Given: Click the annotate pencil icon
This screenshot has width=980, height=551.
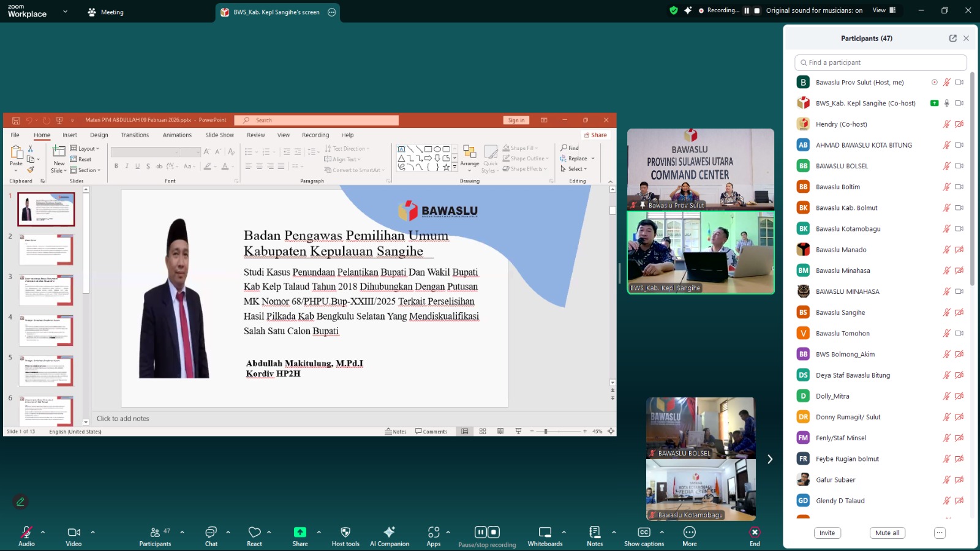Looking at the screenshot, I should tap(20, 501).
